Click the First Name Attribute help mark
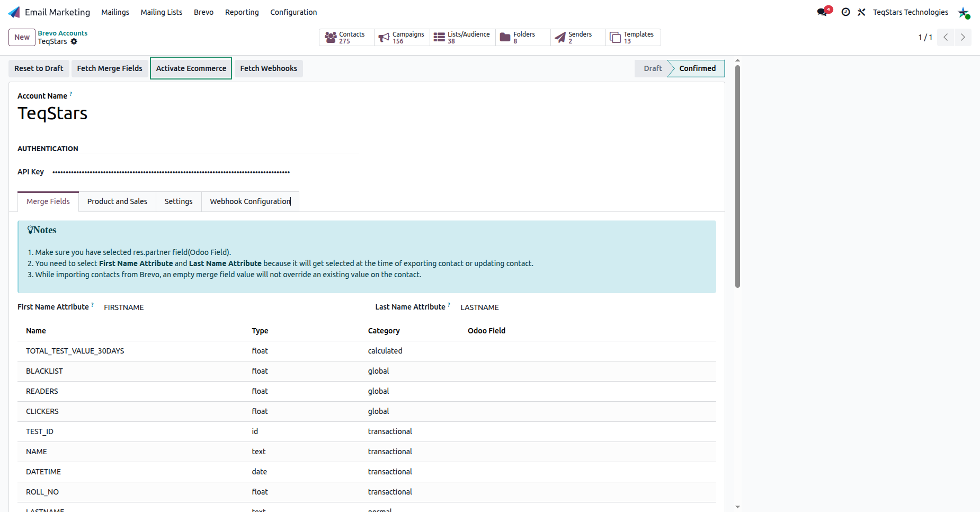The height and width of the screenshot is (512, 980). click(92, 305)
